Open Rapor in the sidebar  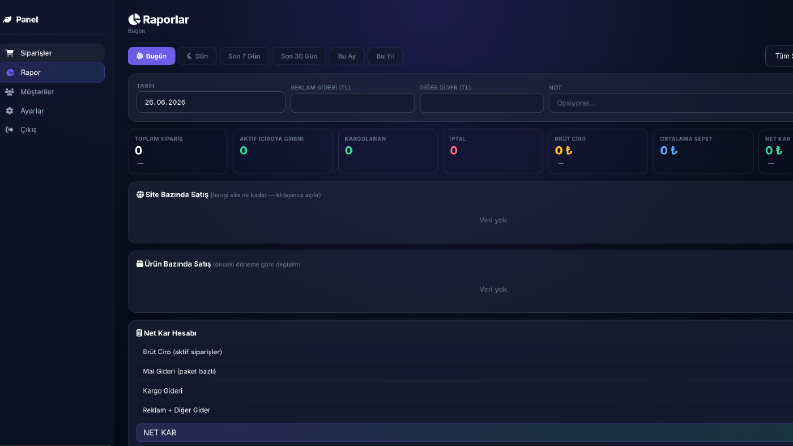[53, 72]
